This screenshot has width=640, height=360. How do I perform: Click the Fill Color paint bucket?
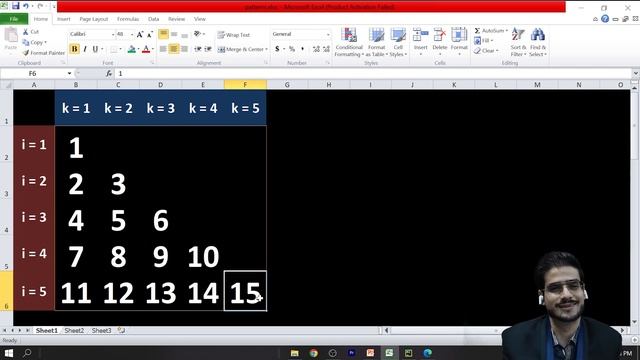click(x=131, y=49)
